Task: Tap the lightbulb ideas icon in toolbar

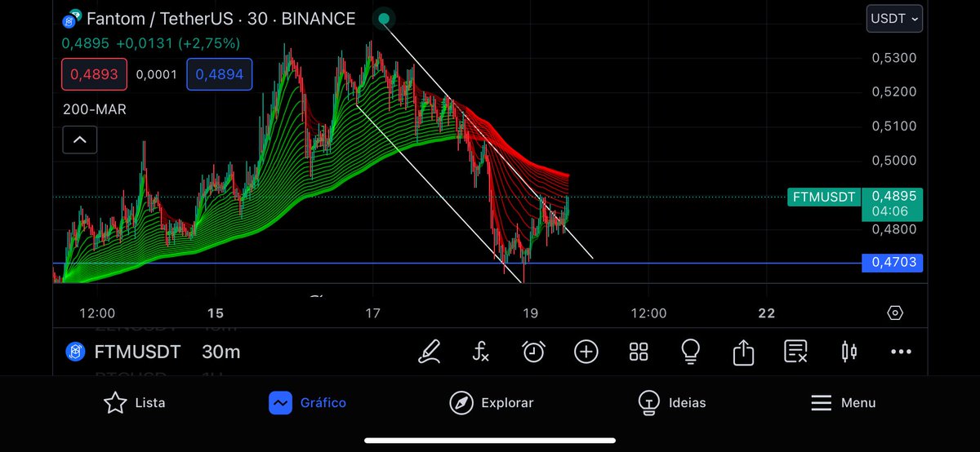Action: point(691,352)
